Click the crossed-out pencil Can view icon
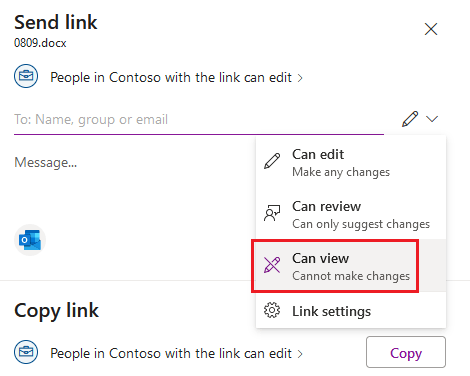Screen dimensions: 470x376 (272, 265)
